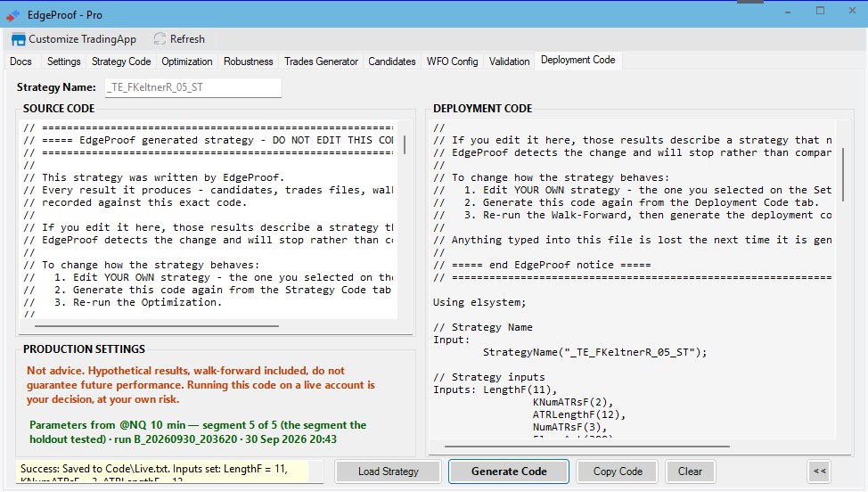Click the deployment code vertical scrollbar thumb

pyautogui.click(x=843, y=175)
